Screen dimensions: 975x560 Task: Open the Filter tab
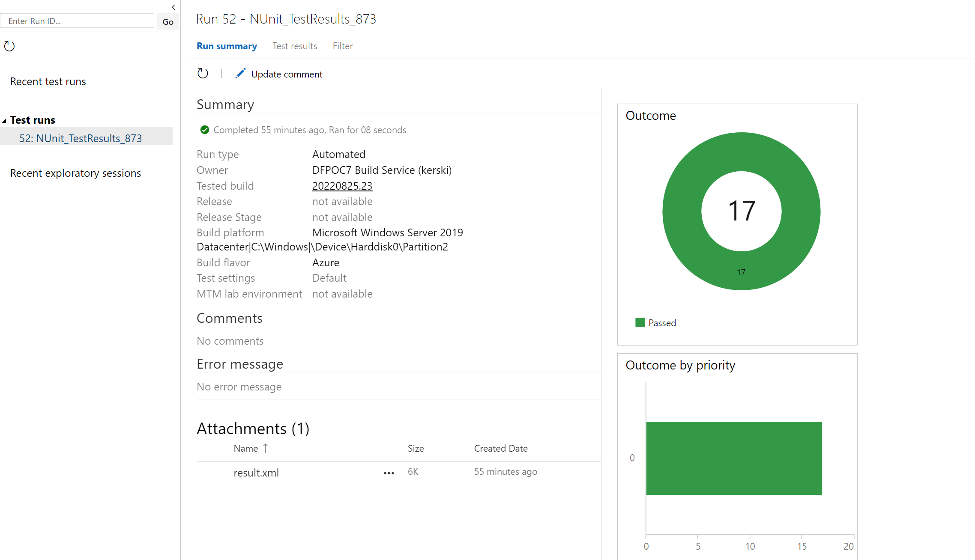click(343, 46)
